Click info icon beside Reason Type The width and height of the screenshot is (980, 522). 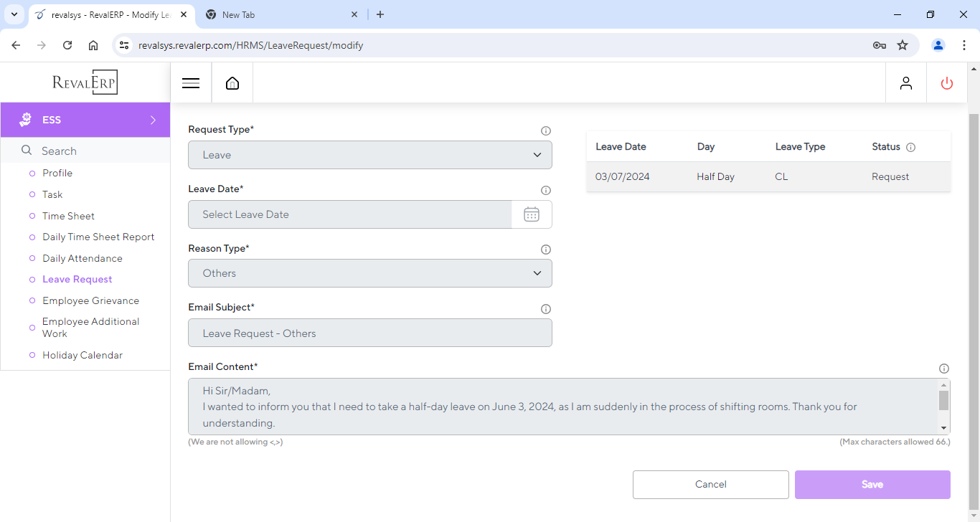click(x=545, y=250)
